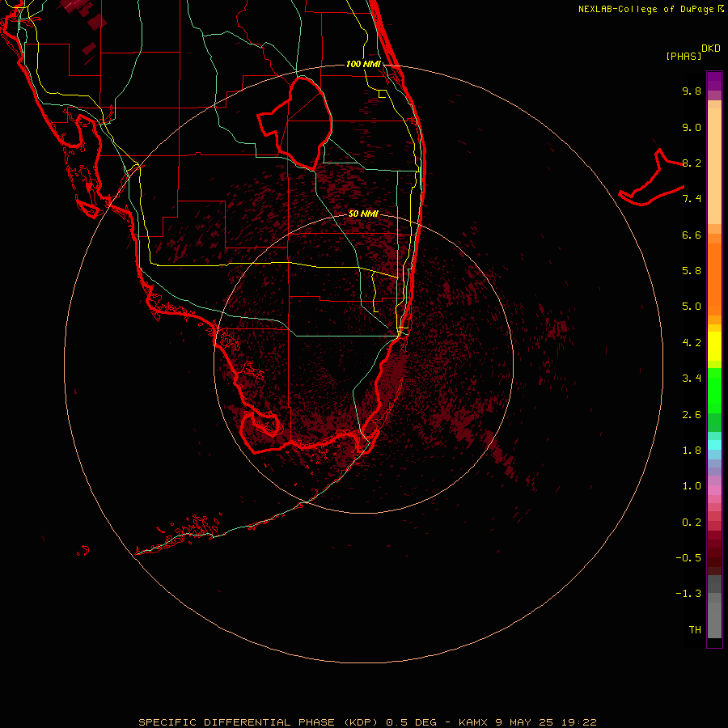Click the NEXLAB-College of DuPage credit text
Screen dimensions: 728x728
[x=647, y=9]
